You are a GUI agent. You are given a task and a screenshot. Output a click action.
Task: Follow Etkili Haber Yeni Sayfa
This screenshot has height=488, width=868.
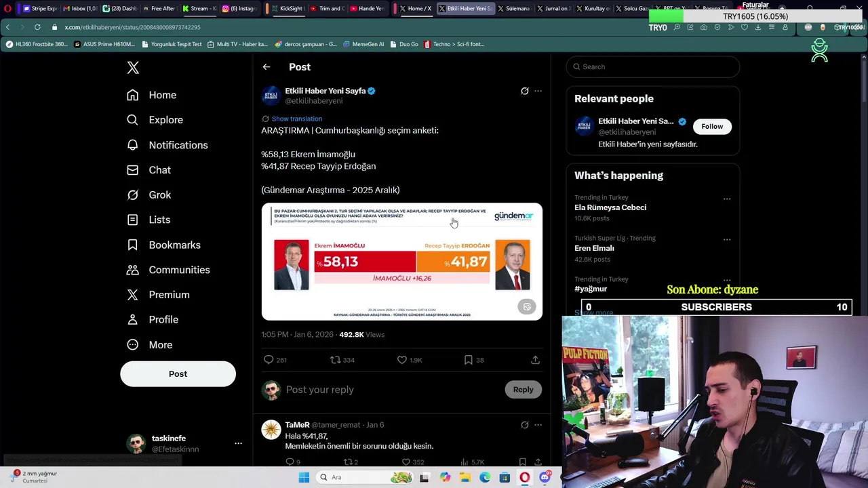click(712, 127)
